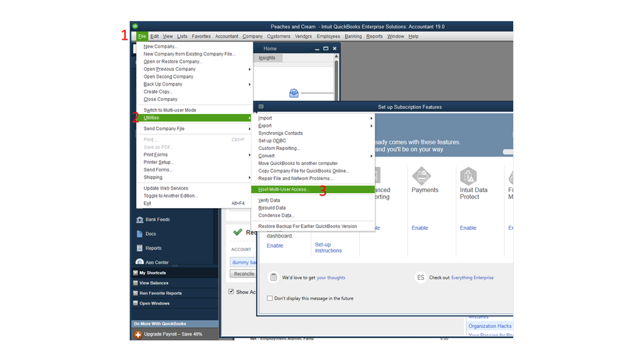Open the Set-up instructions link
The height and width of the screenshot is (362, 644).
click(328, 247)
